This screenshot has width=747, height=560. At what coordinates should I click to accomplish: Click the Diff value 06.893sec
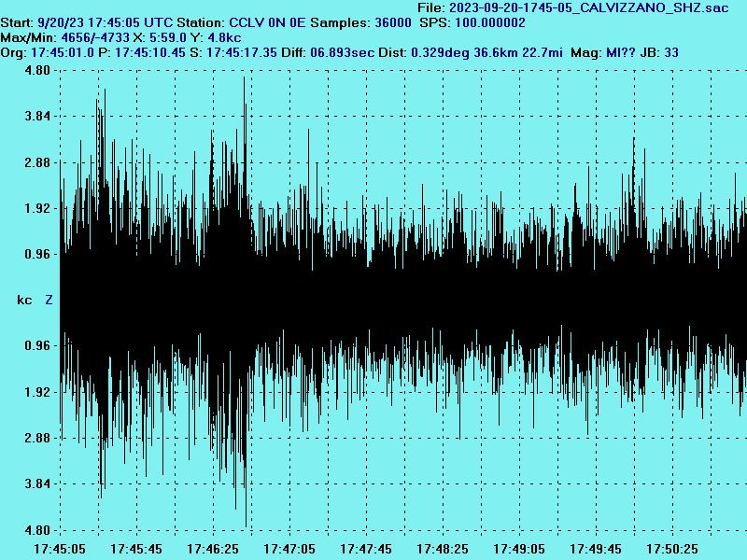(342, 52)
